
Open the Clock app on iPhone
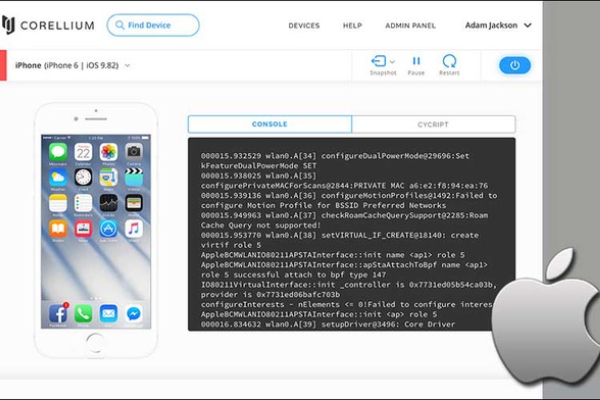(83, 178)
